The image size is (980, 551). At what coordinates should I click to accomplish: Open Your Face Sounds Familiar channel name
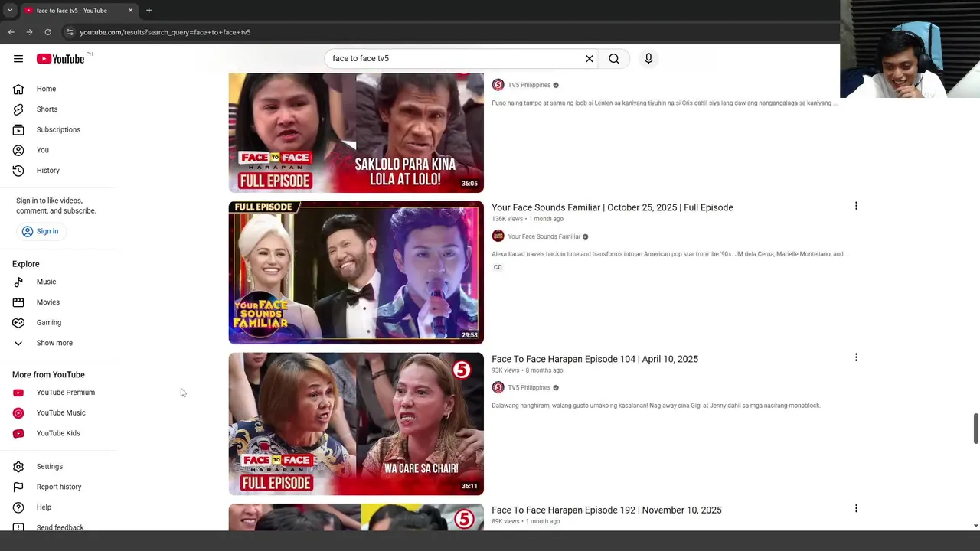click(544, 236)
